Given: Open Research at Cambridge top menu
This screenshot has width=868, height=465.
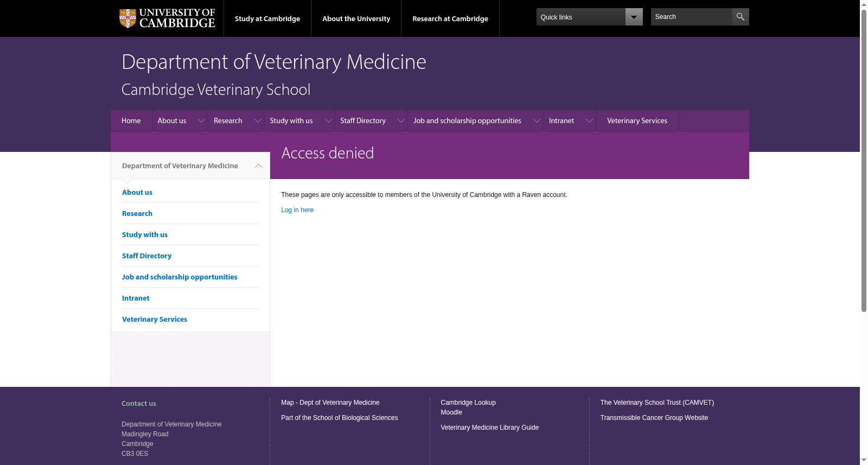Looking at the screenshot, I should (x=450, y=18).
